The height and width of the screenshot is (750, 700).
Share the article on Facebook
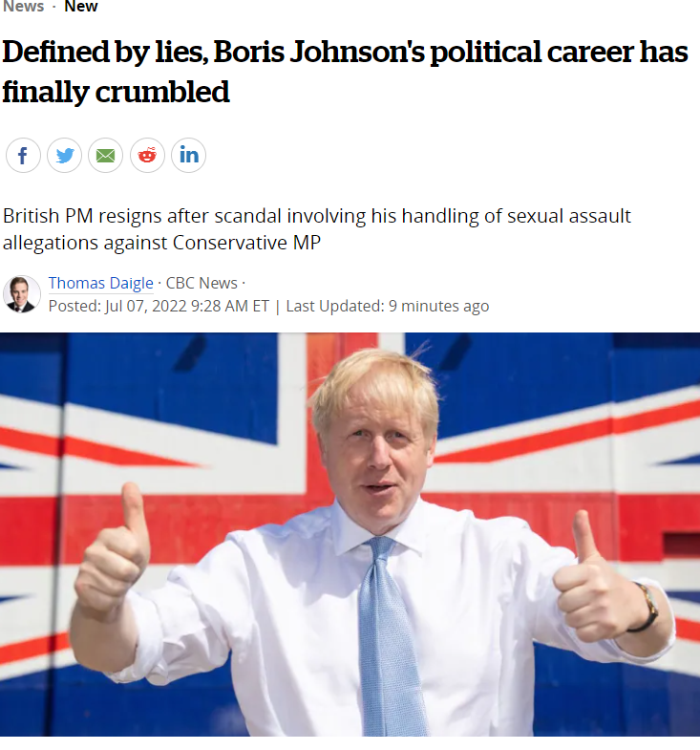coord(23,156)
